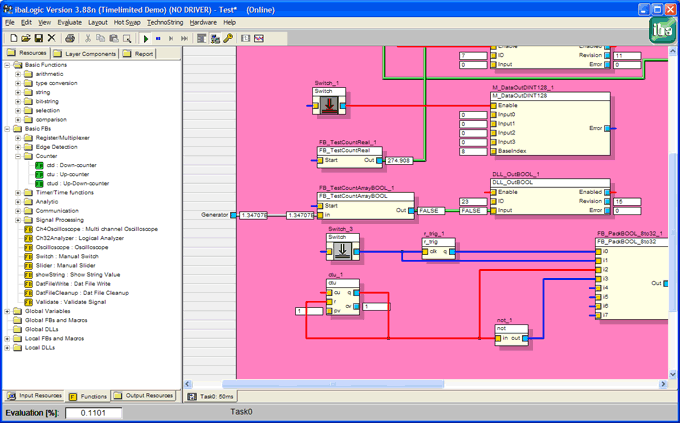Select ctu Up-counter function block

62,174
